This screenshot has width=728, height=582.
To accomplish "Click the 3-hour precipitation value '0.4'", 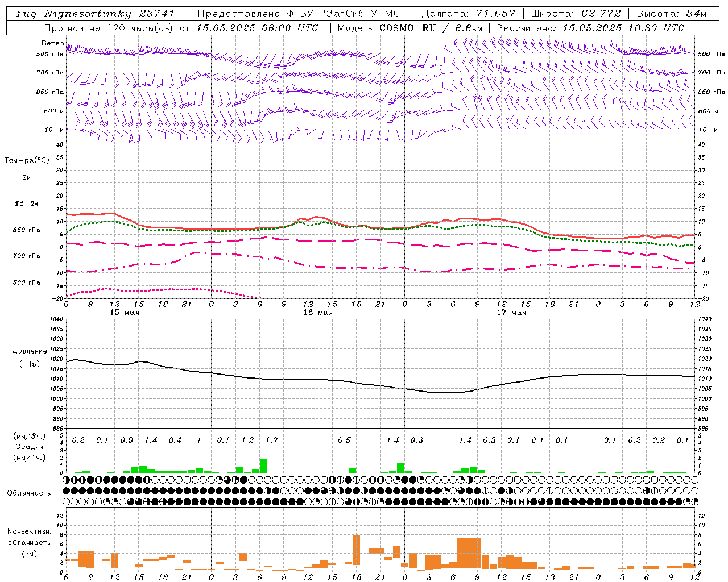I will (x=175, y=440).
